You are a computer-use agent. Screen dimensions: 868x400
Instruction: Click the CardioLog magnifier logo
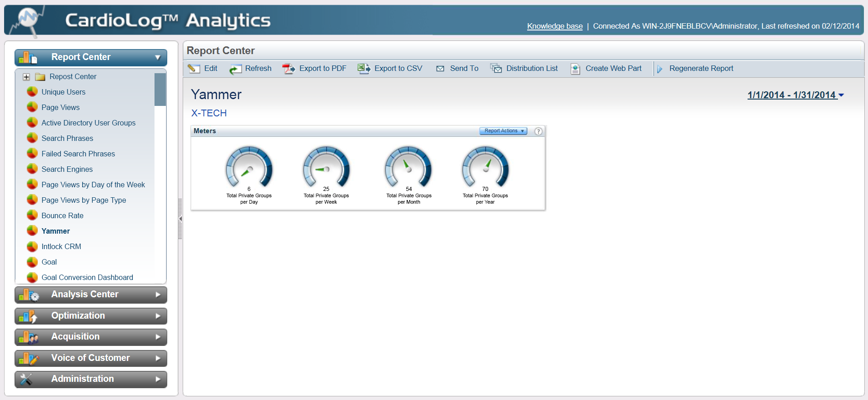[28, 21]
